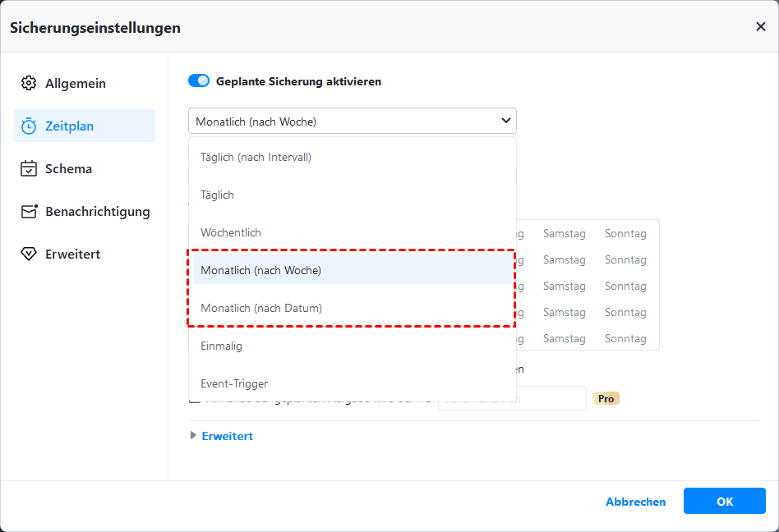Select the Einmalig schedule option
This screenshot has height=532, width=779.
221,346
